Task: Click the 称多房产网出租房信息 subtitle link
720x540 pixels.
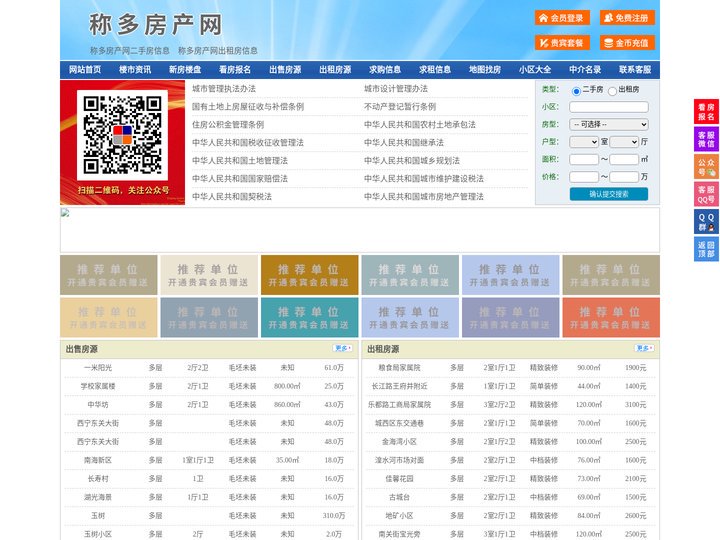Action: point(218,51)
